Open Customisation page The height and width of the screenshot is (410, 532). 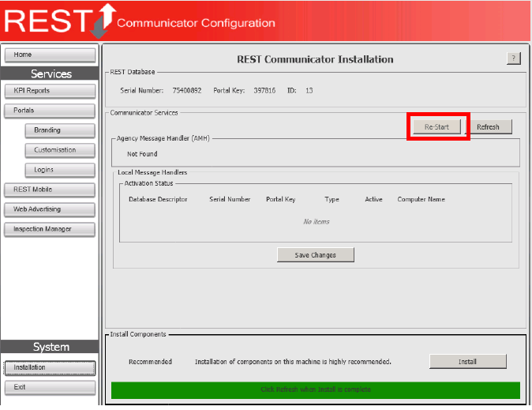60,150
